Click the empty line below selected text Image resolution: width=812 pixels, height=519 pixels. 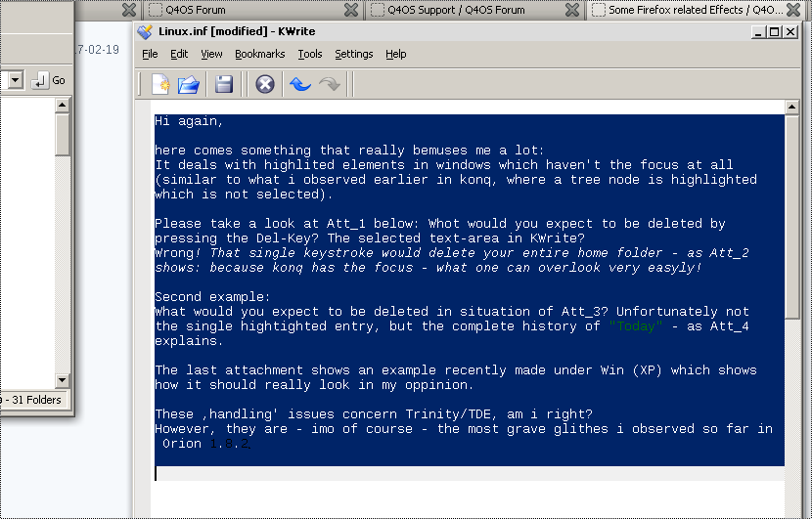coord(470,473)
